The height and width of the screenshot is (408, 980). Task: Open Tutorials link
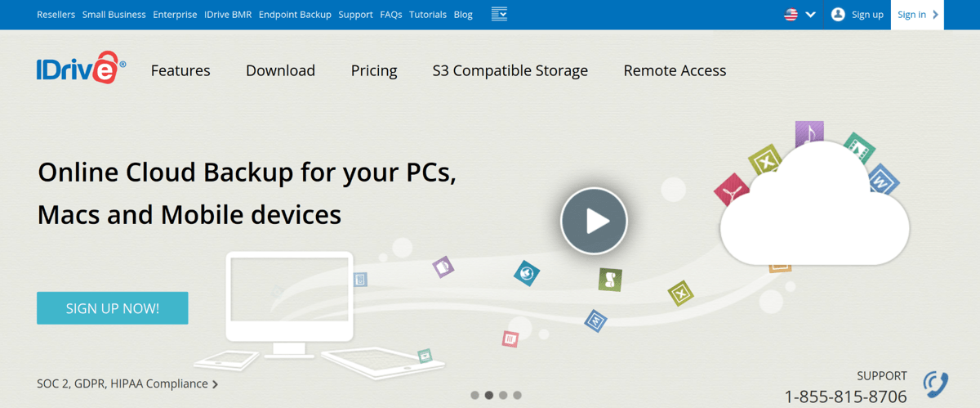point(428,15)
